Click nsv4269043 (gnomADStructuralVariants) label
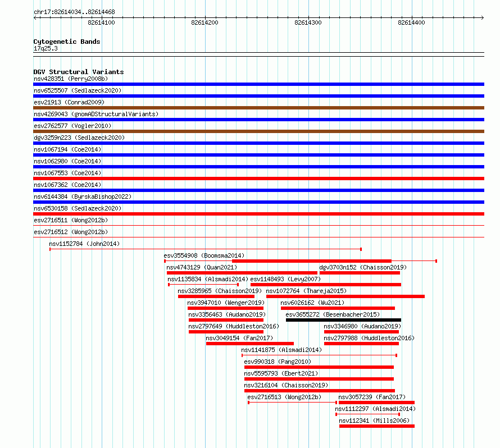Viewport: 500px width, 448px height. (x=96, y=114)
